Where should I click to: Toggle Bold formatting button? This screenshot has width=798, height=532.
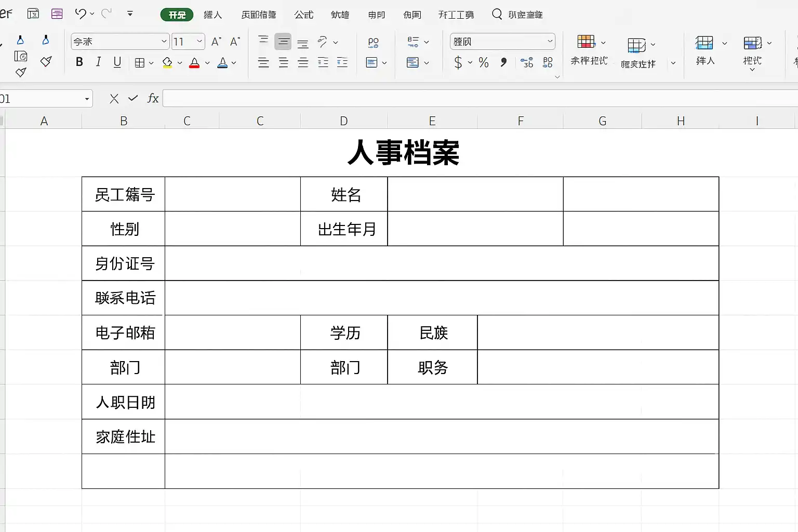79,62
